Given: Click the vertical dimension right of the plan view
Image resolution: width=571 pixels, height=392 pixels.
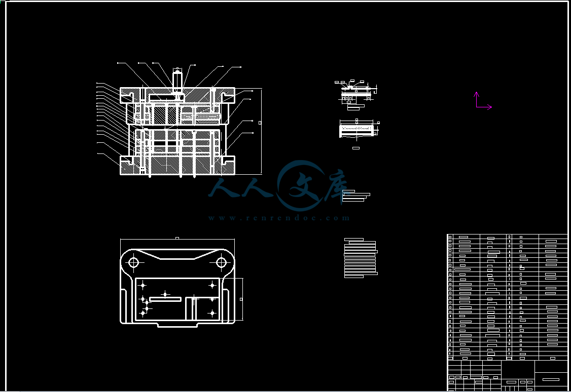Looking at the screenshot, I should pos(241,299).
